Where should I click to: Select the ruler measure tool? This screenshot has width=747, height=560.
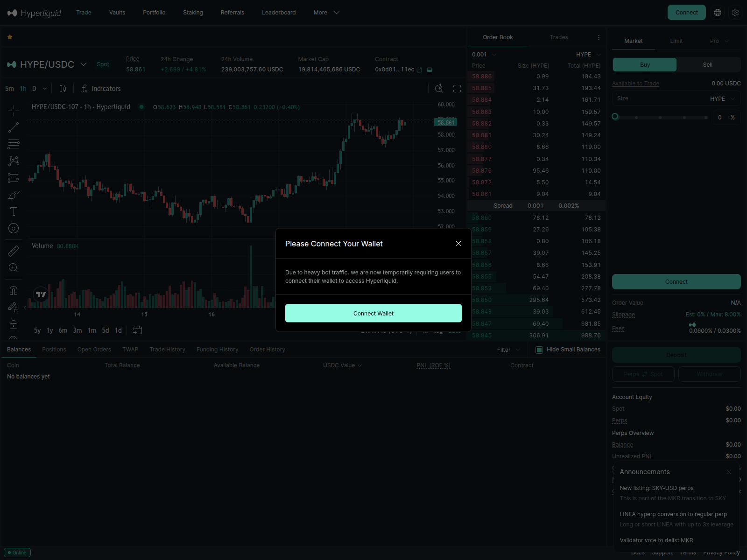pos(14,251)
